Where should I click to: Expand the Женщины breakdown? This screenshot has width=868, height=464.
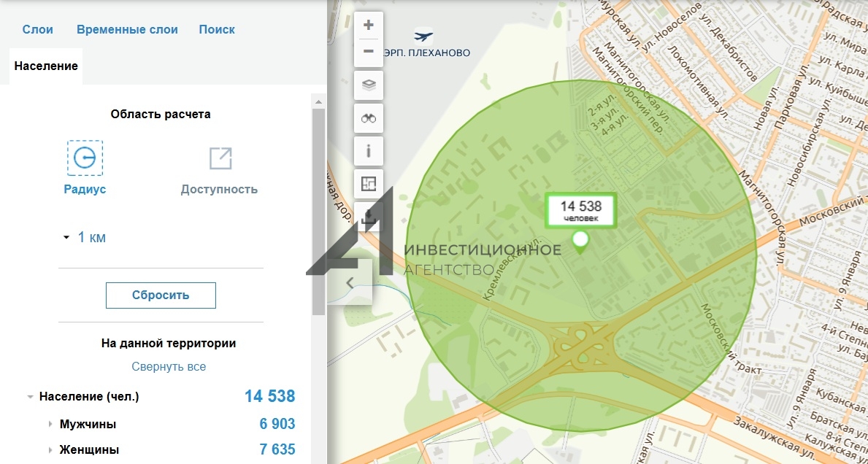[50, 450]
